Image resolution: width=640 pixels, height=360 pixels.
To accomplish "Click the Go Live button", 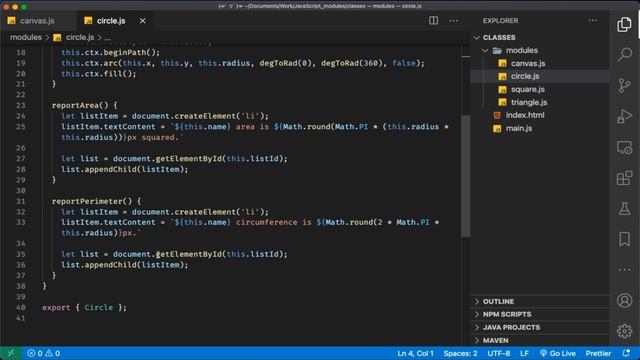I will 558,353.
